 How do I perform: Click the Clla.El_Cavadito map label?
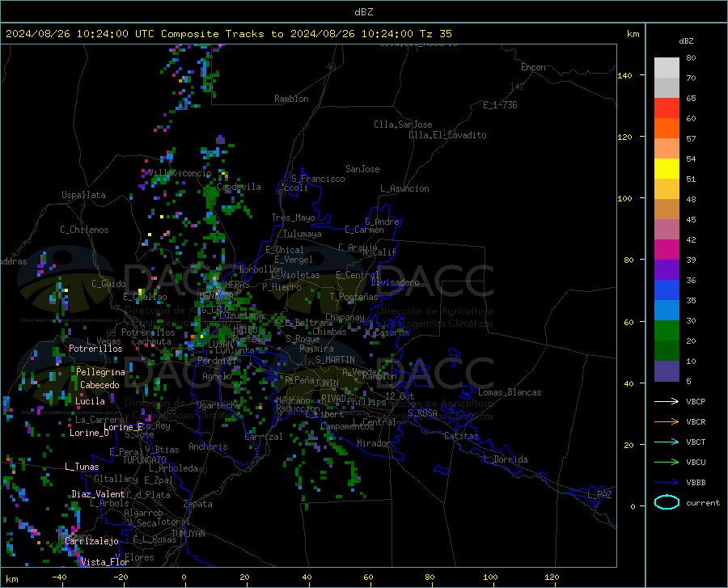pos(447,135)
